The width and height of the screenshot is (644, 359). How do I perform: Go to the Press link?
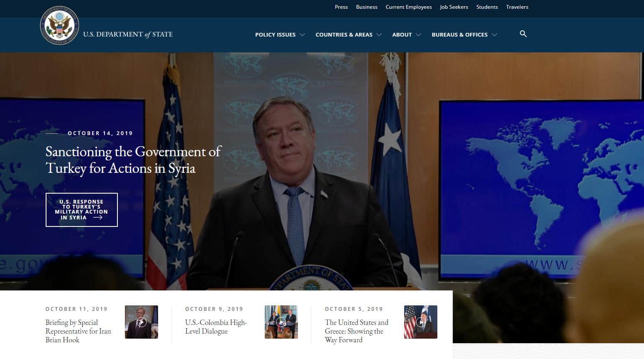tap(341, 7)
